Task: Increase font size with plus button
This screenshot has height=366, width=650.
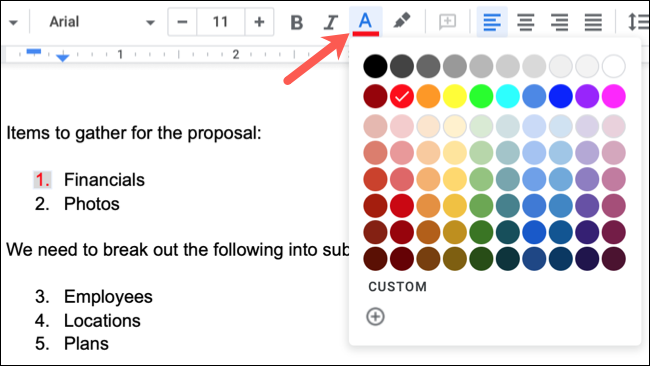Action: [x=259, y=22]
